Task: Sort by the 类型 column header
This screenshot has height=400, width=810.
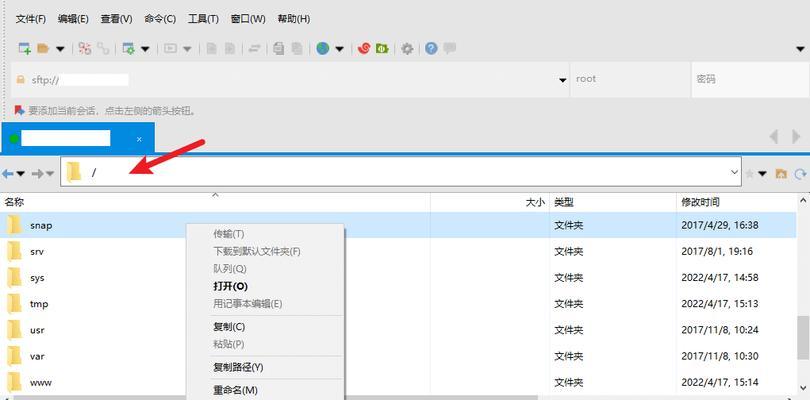Action: pyautogui.click(x=613, y=202)
